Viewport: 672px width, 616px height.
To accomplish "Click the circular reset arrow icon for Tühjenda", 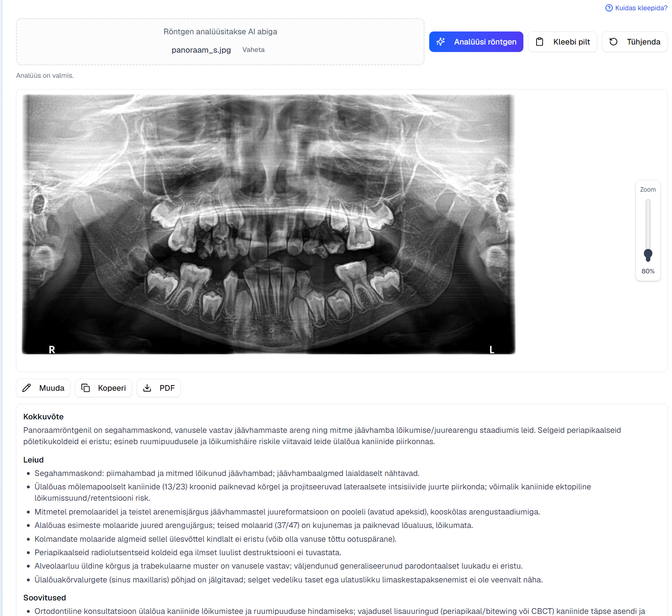I will [x=613, y=42].
